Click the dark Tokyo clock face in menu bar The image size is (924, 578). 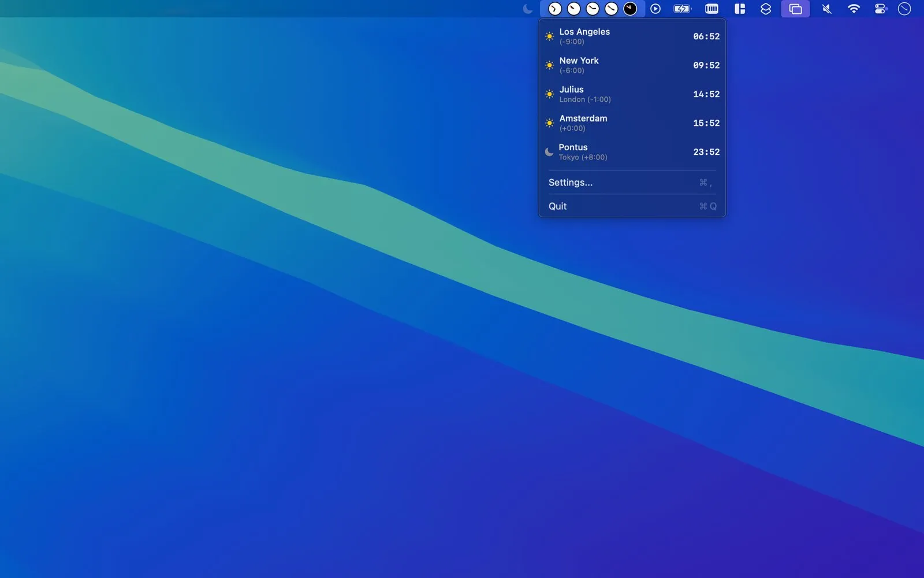tap(630, 9)
